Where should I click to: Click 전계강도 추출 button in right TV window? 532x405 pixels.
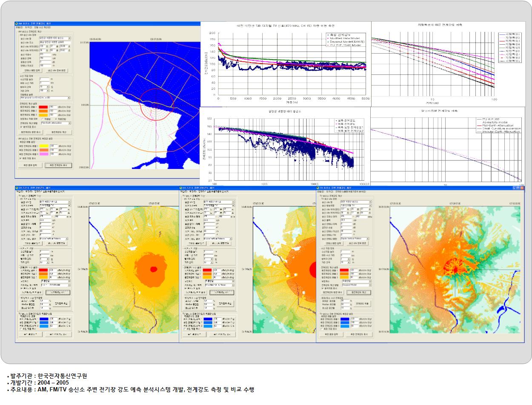click(363, 303)
